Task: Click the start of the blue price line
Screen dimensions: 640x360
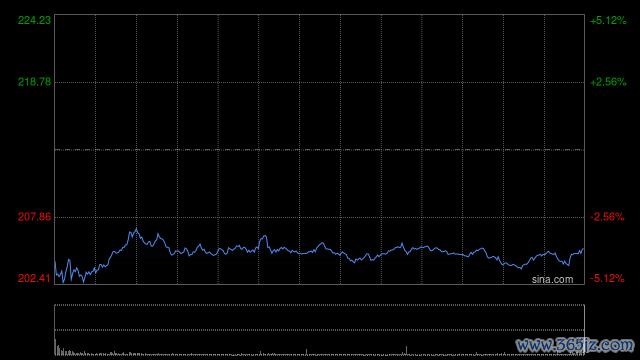Action: click(55, 262)
